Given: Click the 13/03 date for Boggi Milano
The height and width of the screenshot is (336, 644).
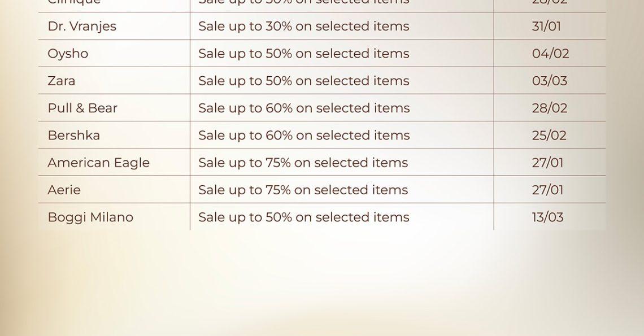Looking at the screenshot, I should click(x=547, y=217).
